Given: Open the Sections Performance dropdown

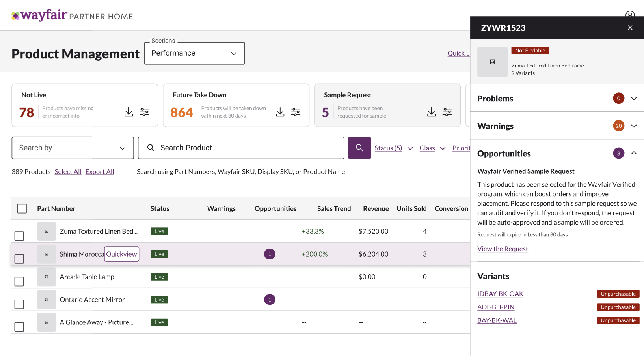Looking at the screenshot, I should pyautogui.click(x=194, y=53).
